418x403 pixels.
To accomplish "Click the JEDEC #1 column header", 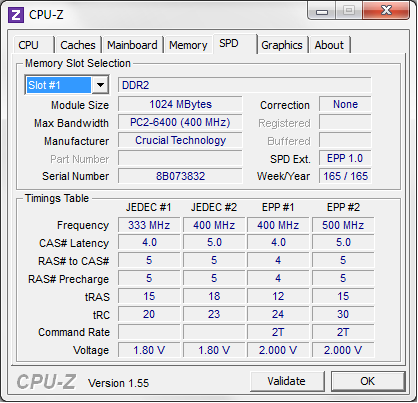I will coord(149,207).
